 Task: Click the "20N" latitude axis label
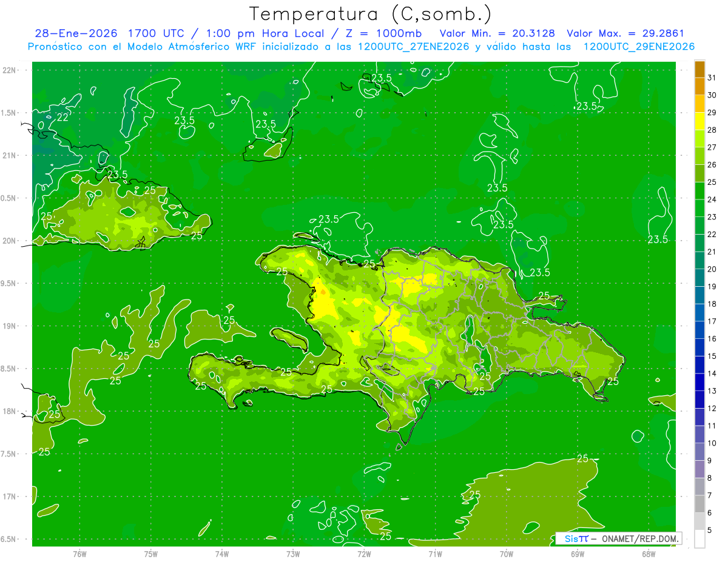[8, 241]
